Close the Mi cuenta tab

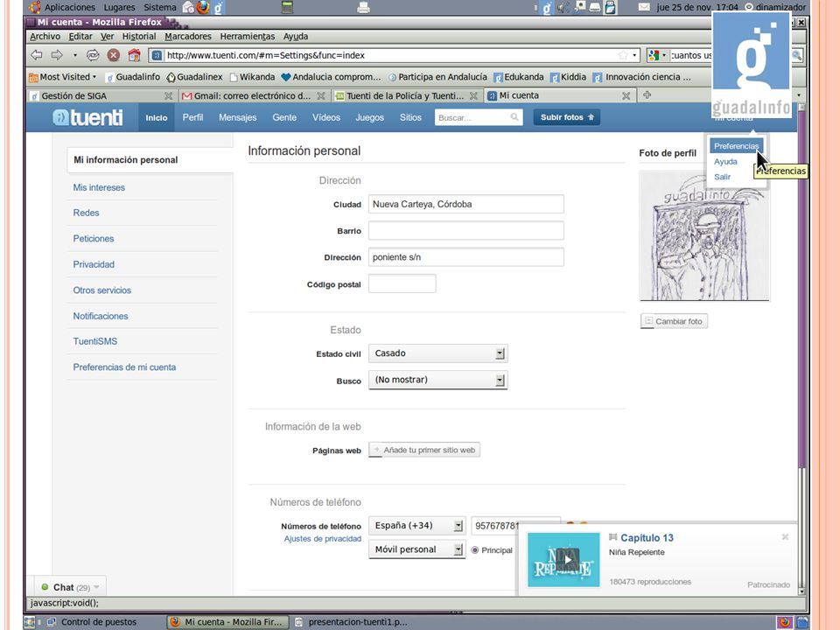[626, 96]
